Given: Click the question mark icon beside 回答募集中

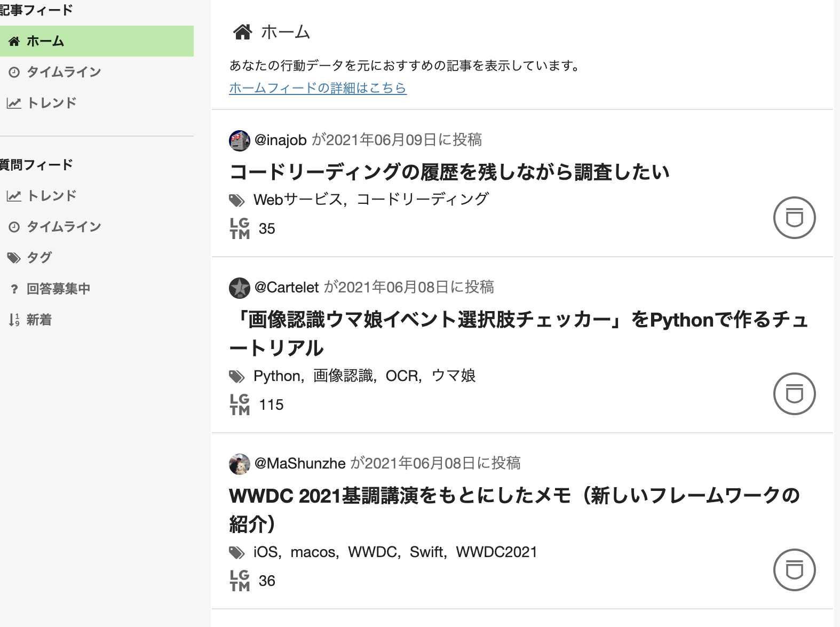Looking at the screenshot, I should click(14, 289).
